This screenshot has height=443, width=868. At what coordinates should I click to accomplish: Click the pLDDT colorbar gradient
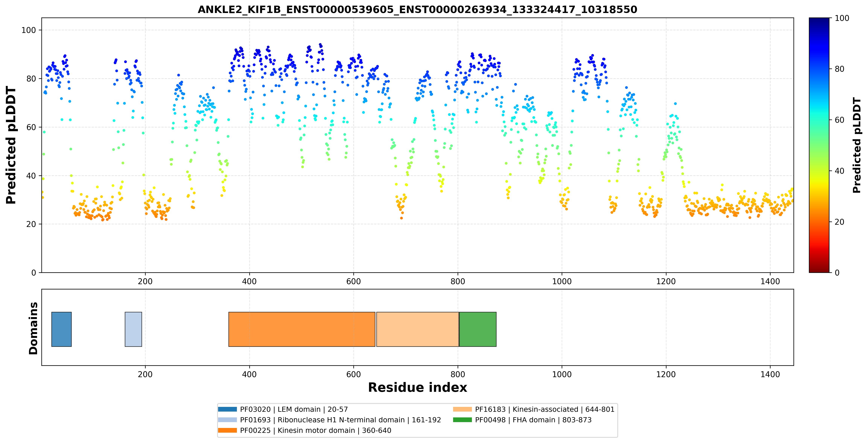pos(819,145)
